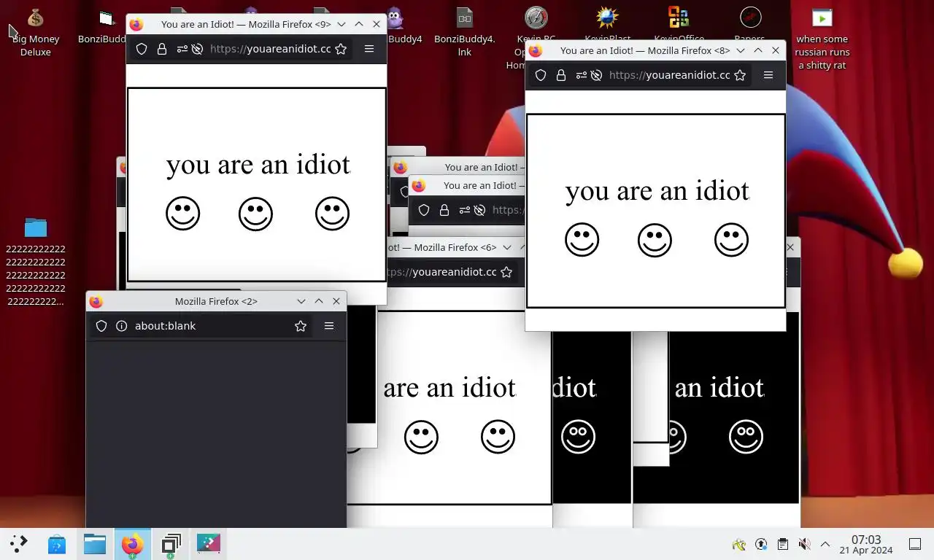Select Big Money Deluxe desktop icon
The width and height of the screenshot is (934, 560).
(35, 32)
